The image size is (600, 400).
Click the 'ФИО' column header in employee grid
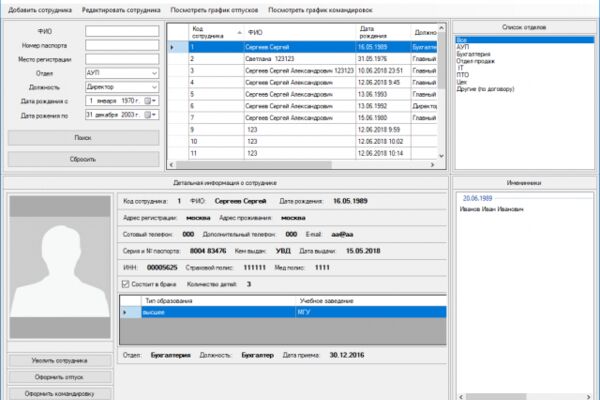point(300,32)
